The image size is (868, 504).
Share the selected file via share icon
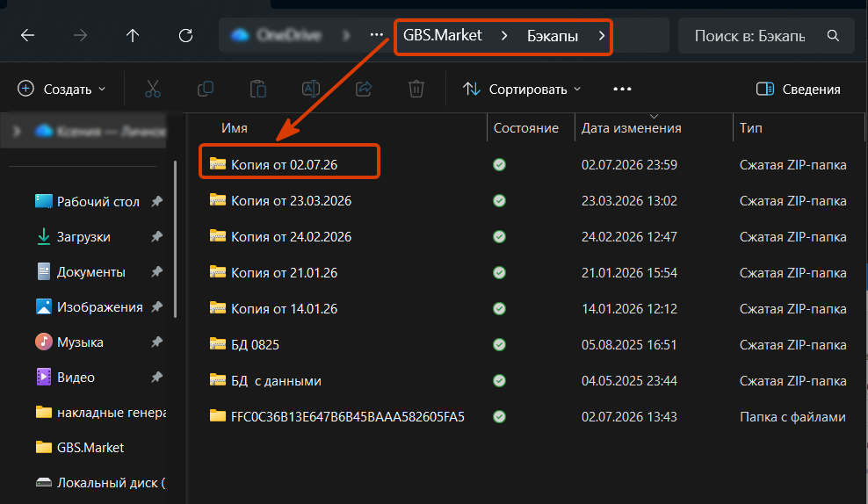tap(364, 89)
